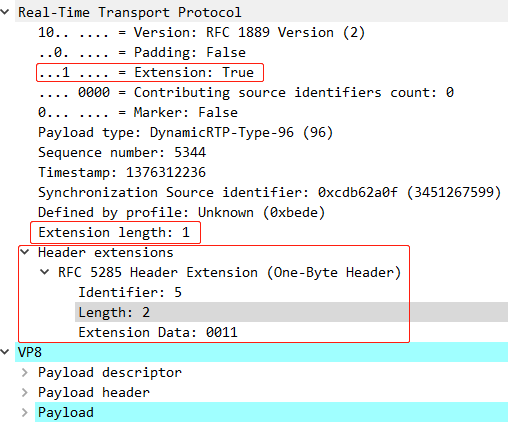The height and width of the screenshot is (428, 508).
Task: Select the Extension: True field
Action: (146, 72)
